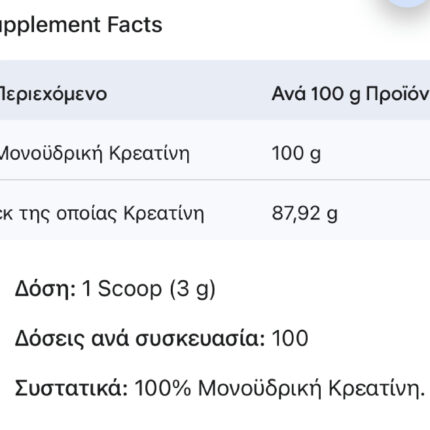Select the word Scoop in the dose line

click(130, 289)
